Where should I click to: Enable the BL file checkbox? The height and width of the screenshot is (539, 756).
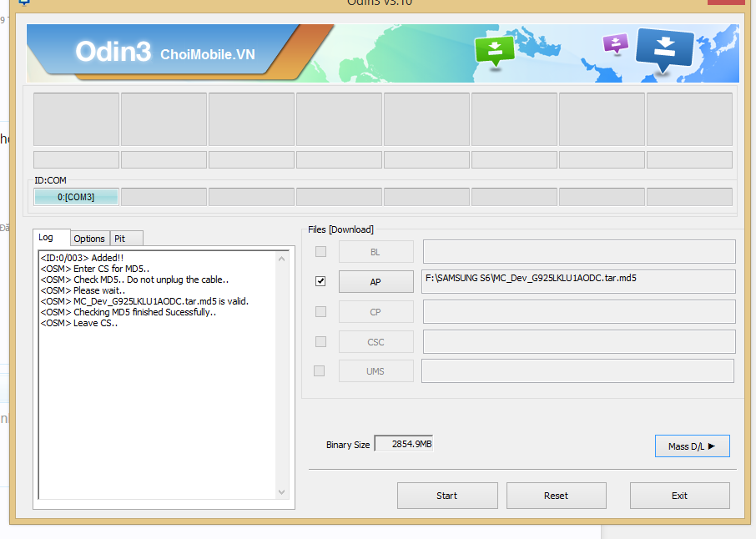click(x=320, y=251)
